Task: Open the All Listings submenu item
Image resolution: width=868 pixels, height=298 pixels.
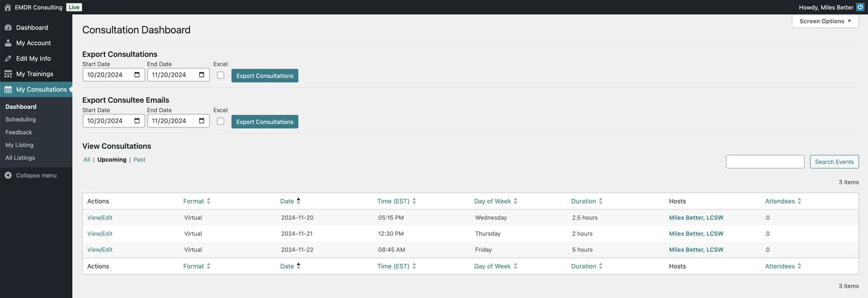Action: [20, 158]
